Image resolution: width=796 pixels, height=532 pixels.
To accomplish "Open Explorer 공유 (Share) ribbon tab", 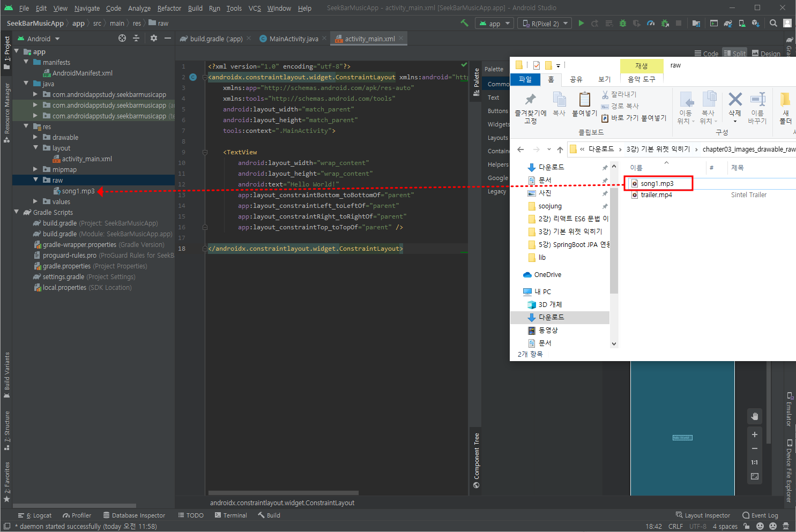I will pyautogui.click(x=576, y=79).
